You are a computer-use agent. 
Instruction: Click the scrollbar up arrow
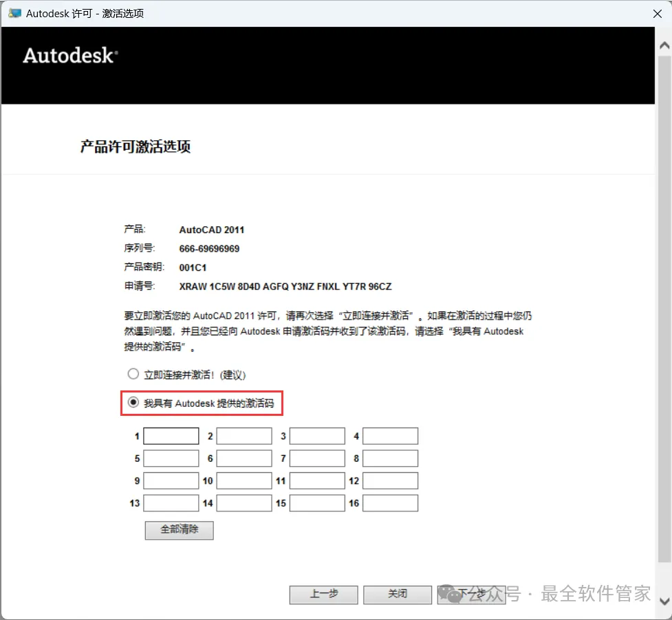click(664, 45)
